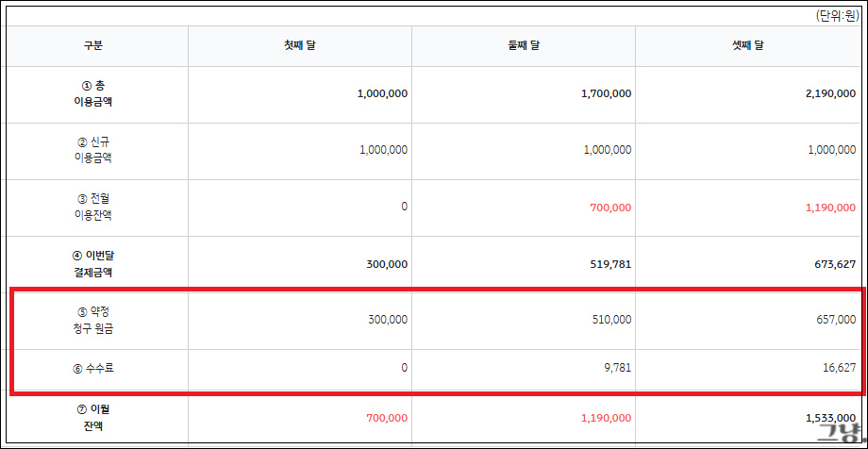Select the 16,627 fee cell
868x449 pixels.
(x=834, y=368)
